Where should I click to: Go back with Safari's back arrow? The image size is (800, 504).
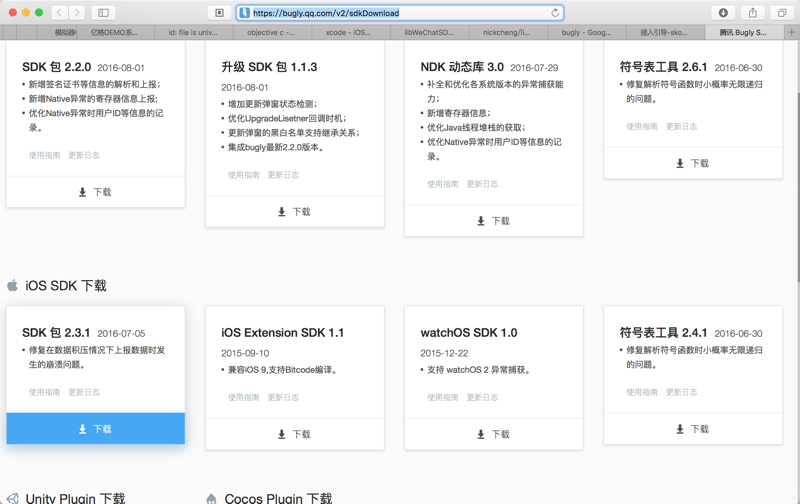60,13
